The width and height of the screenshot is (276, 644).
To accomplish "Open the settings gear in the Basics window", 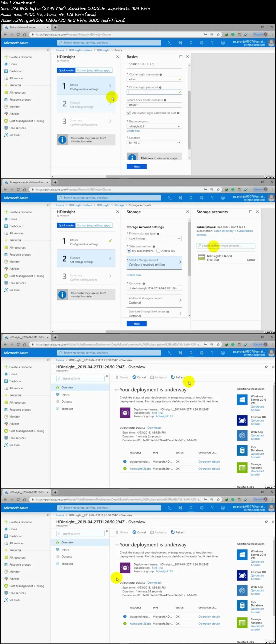I will pos(202,43).
